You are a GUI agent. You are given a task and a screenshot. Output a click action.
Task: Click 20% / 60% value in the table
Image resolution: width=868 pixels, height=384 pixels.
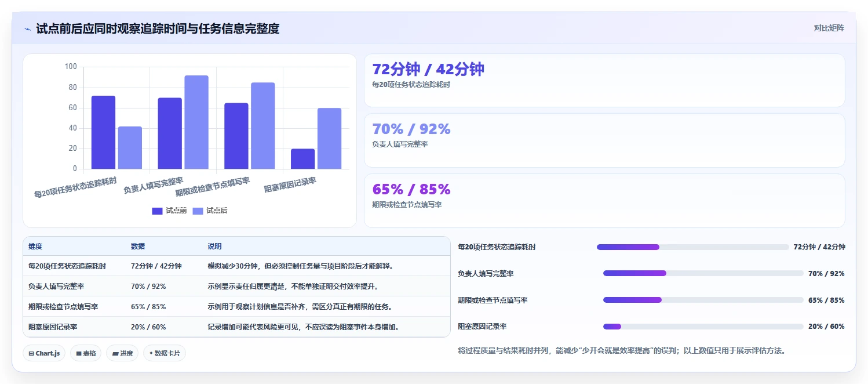point(148,327)
